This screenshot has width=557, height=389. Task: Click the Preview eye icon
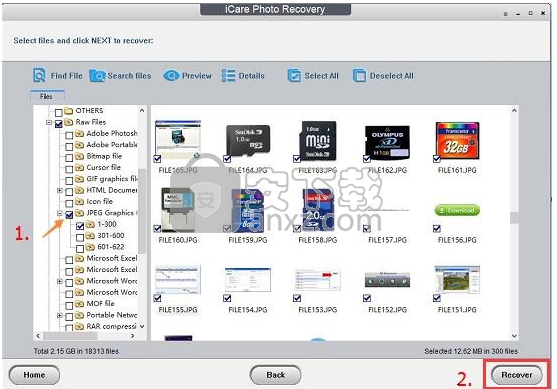pos(171,76)
